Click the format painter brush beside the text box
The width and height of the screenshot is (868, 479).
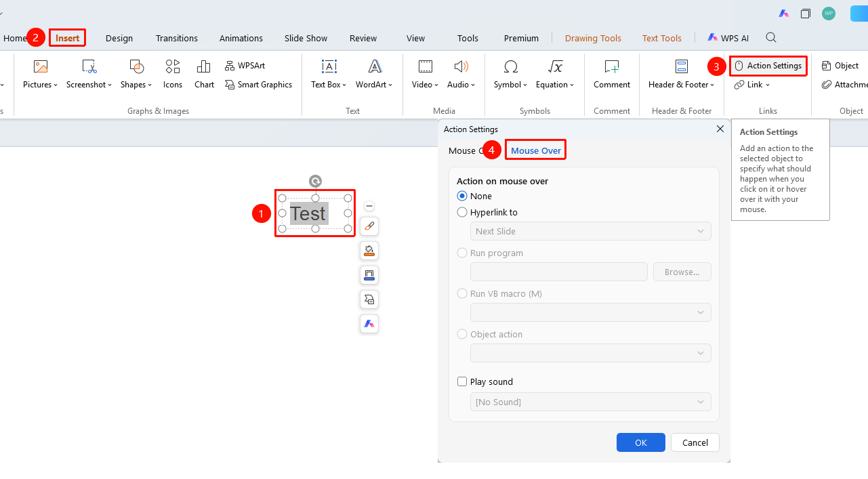pos(369,226)
